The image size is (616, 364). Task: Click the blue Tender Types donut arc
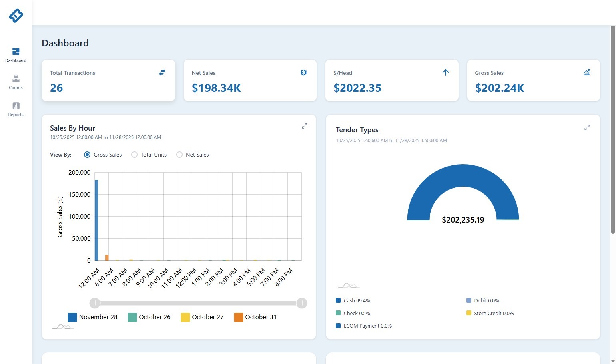pyautogui.click(x=463, y=175)
